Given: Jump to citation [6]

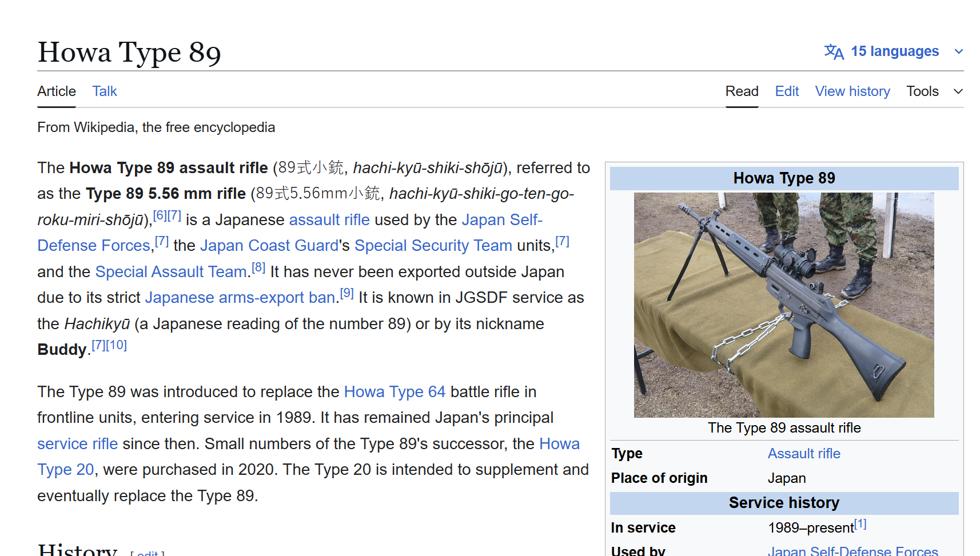Looking at the screenshot, I should [160, 215].
